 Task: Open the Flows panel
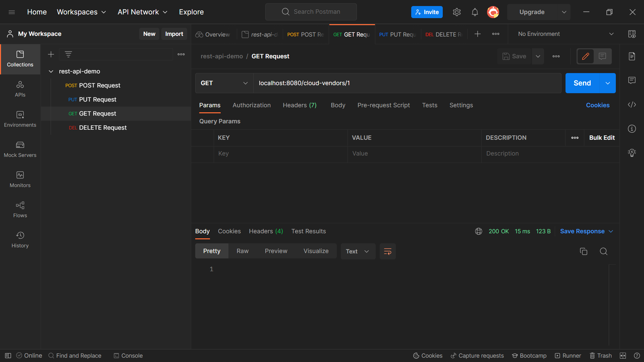20,209
